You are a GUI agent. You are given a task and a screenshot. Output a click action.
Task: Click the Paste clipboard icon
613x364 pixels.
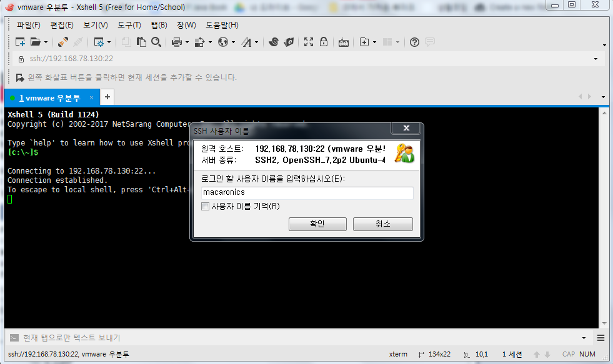coord(141,42)
